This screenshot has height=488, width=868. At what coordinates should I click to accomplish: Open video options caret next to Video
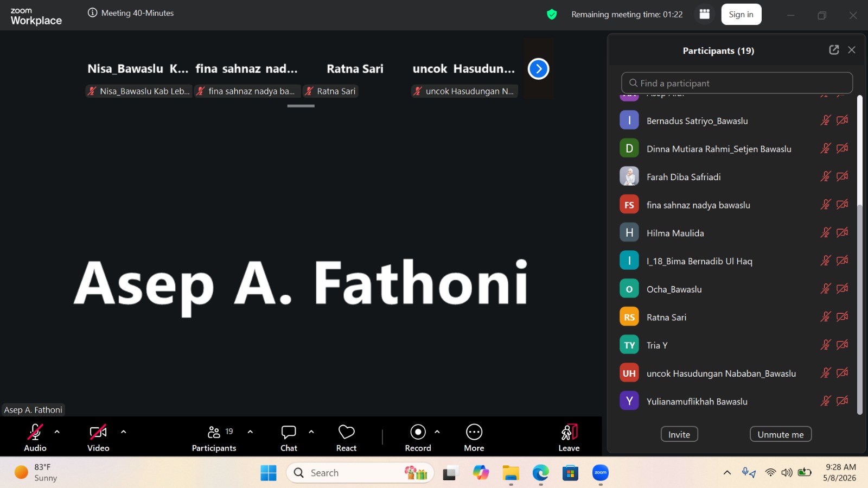tap(124, 432)
